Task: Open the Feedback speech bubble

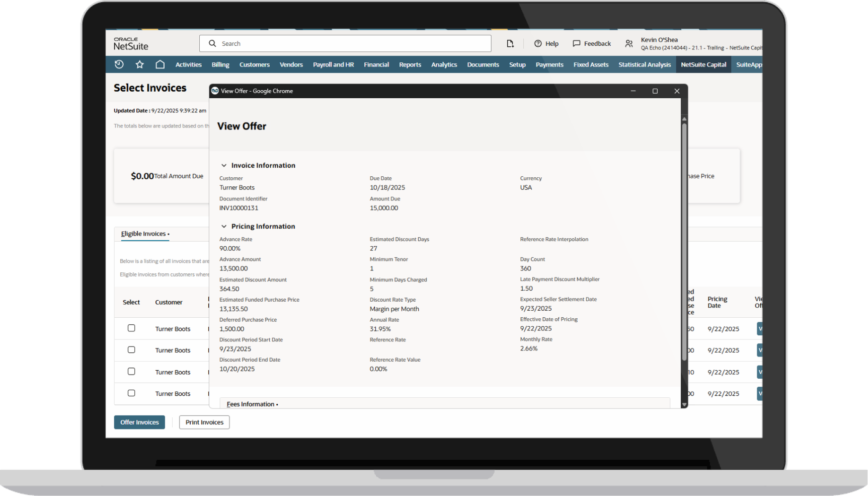Action: tap(592, 44)
